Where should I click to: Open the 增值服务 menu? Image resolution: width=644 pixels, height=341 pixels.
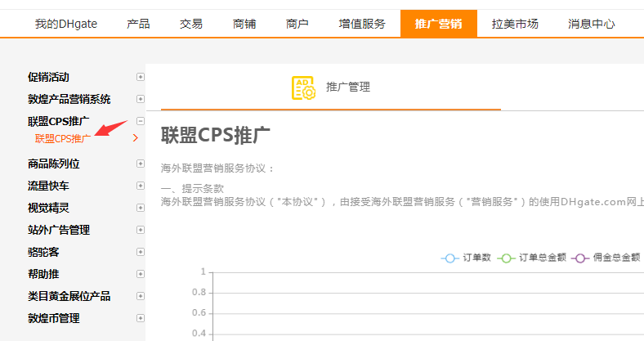pos(362,24)
